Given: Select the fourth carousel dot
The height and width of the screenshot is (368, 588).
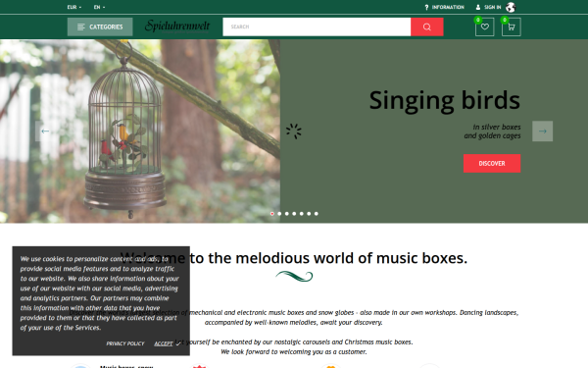Looking at the screenshot, I should [x=294, y=214].
